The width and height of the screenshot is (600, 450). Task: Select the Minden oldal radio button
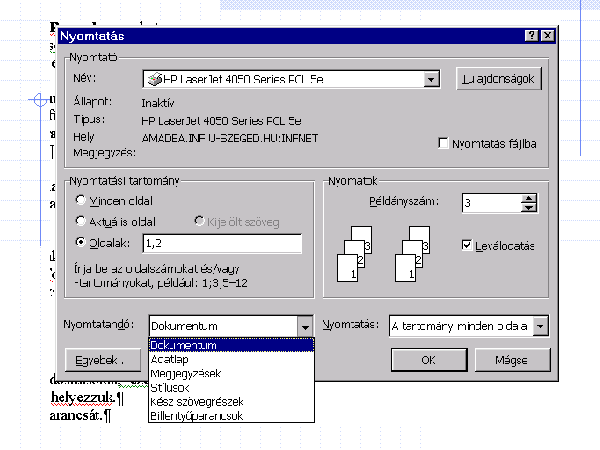(x=81, y=201)
